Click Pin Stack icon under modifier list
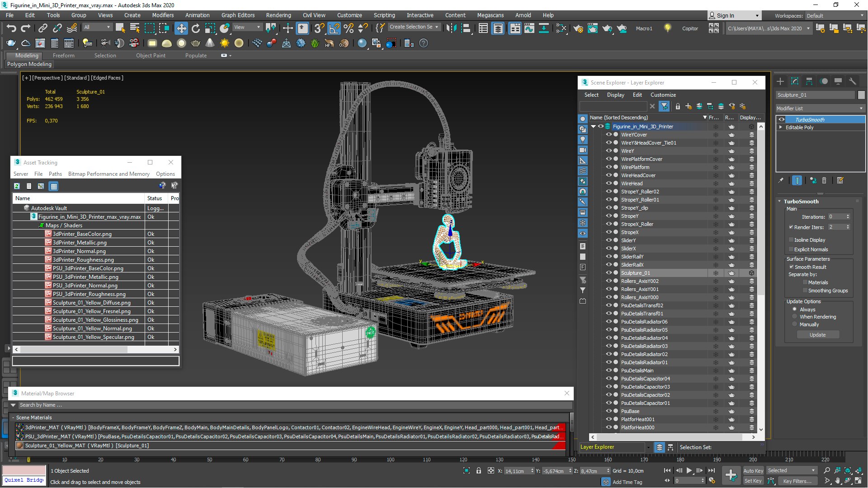 coord(781,180)
